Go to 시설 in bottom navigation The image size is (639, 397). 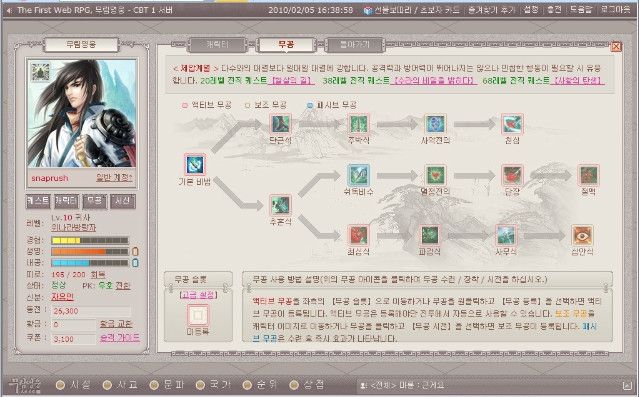point(73,384)
